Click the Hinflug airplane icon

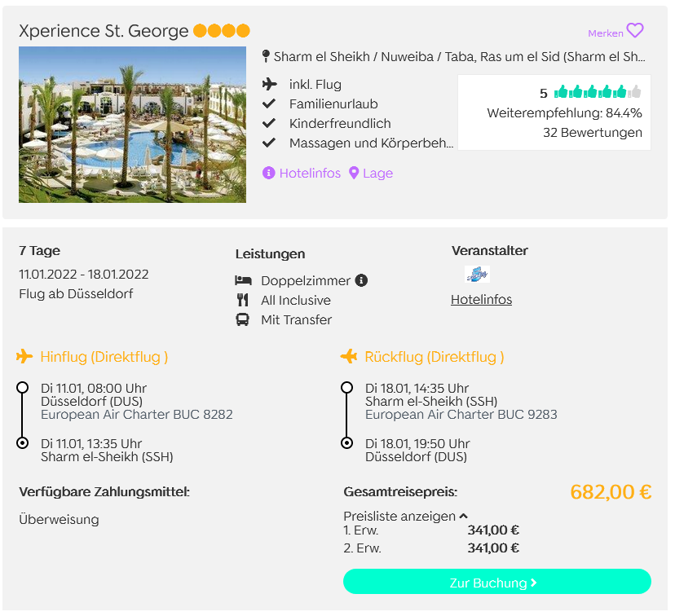[x=24, y=357]
